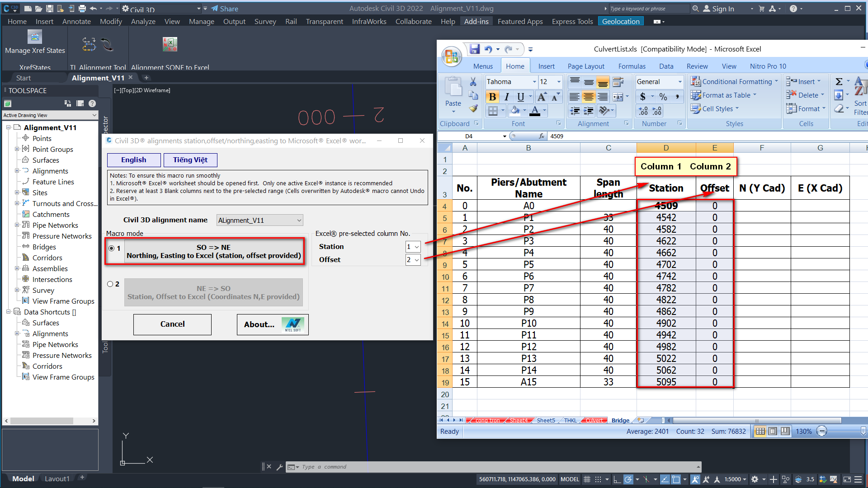The image size is (868, 488).
Task: Toggle Bold formatting in Excel ribbon
Action: [x=492, y=97]
